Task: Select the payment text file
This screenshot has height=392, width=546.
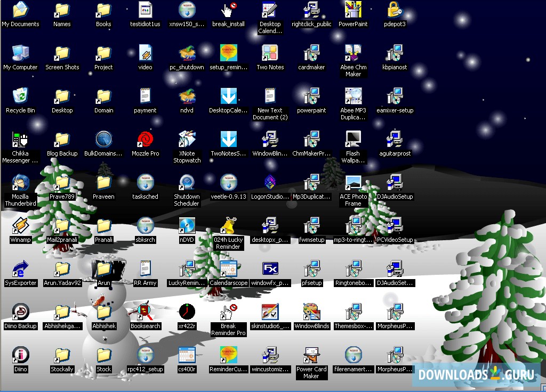Action: coord(145,96)
